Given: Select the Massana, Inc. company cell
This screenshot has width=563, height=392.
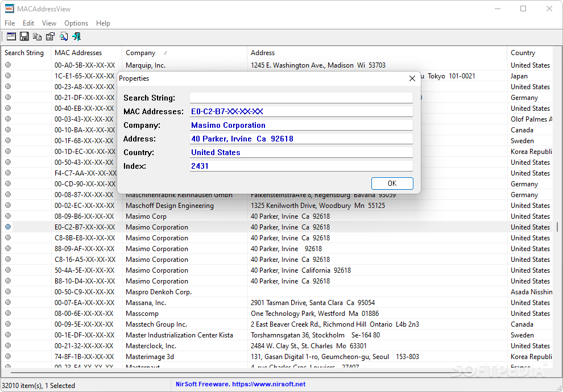Looking at the screenshot, I should coord(146,303).
